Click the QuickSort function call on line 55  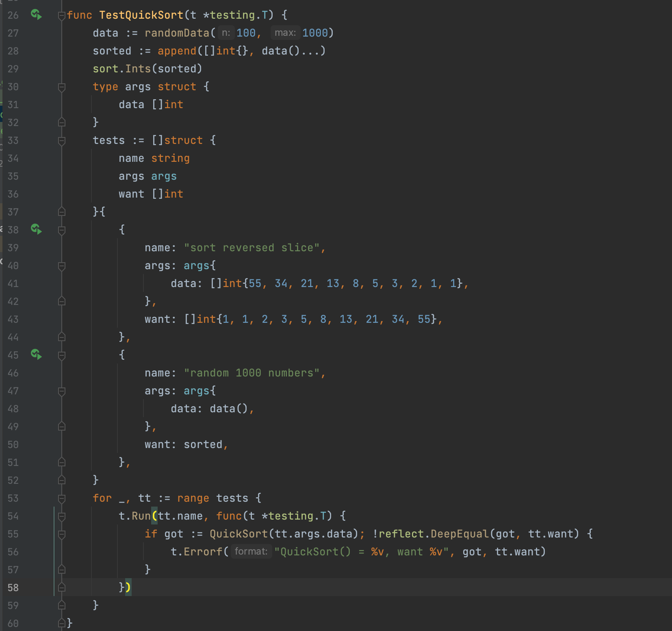(238, 534)
